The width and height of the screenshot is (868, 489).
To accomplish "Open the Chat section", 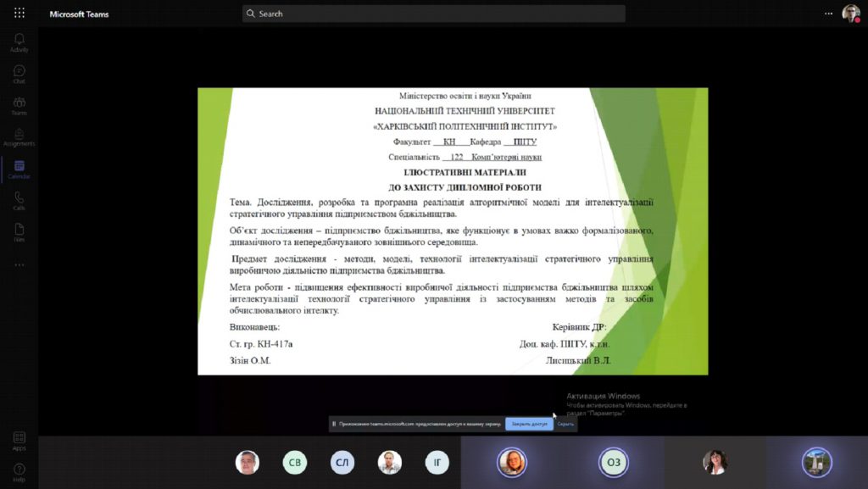I will point(19,74).
